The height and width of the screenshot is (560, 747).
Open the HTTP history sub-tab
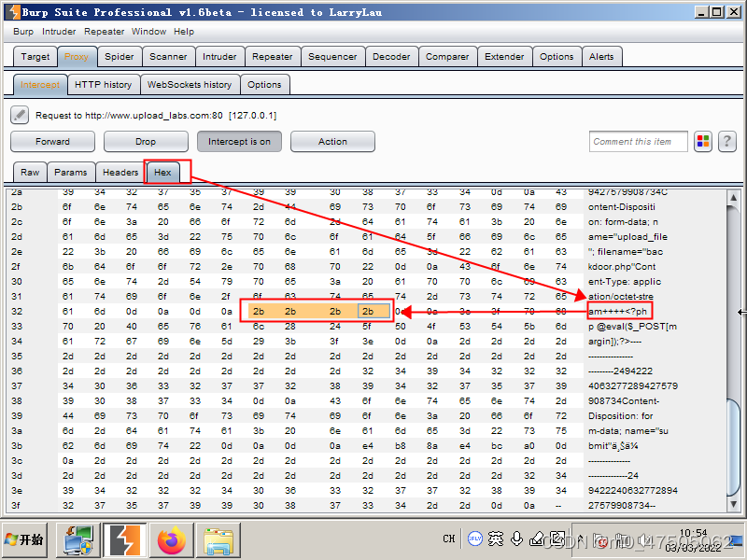(104, 85)
